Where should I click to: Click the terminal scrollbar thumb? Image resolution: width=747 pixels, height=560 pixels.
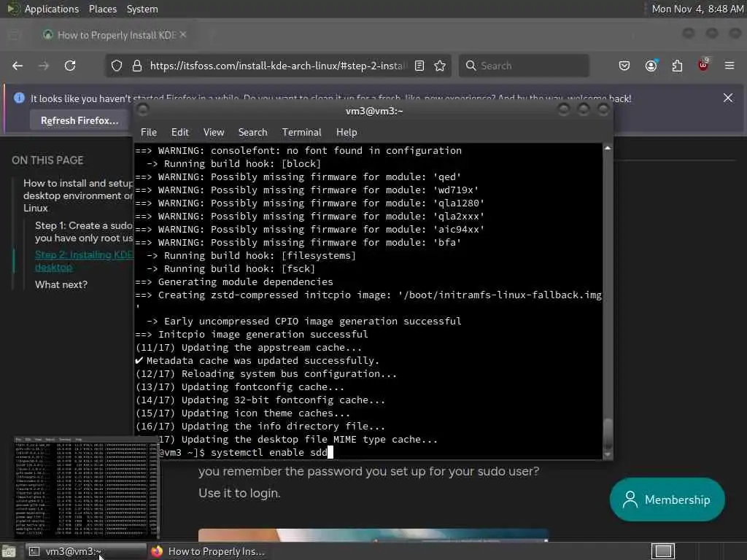tap(608, 433)
